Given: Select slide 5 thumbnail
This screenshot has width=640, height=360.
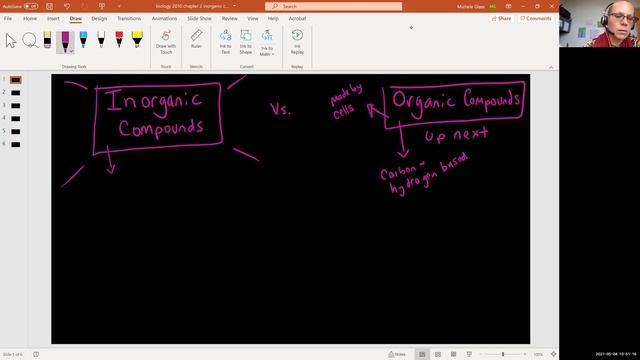Looking at the screenshot, I should (16, 131).
